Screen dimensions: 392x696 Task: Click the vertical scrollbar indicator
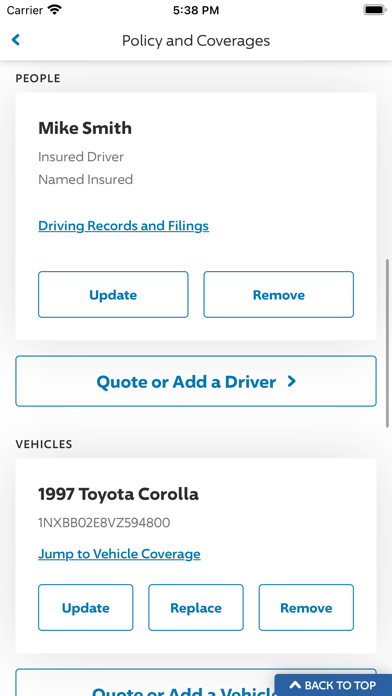pyautogui.click(x=388, y=344)
